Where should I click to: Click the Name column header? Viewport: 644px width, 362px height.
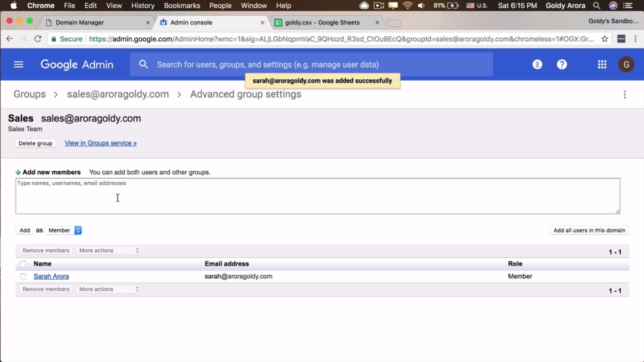43,264
